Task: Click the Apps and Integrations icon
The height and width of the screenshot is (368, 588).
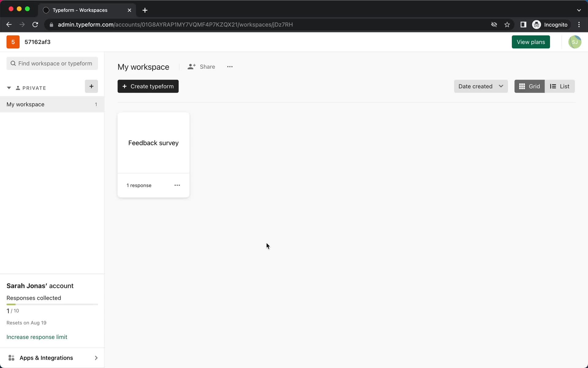Action: pyautogui.click(x=11, y=358)
